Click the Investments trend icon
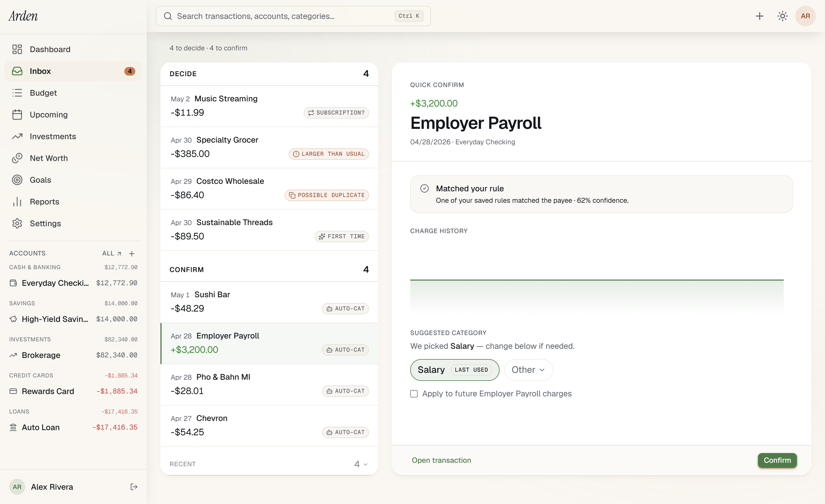The width and height of the screenshot is (825, 504). coord(17,136)
